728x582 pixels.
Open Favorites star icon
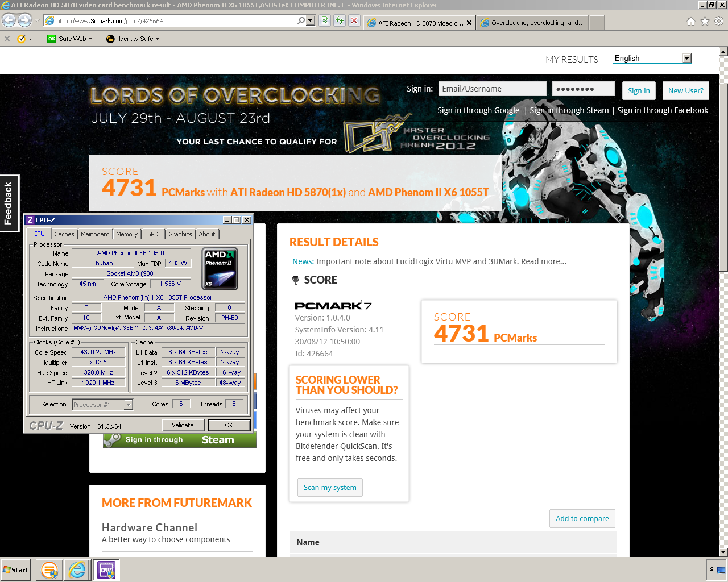click(x=705, y=21)
